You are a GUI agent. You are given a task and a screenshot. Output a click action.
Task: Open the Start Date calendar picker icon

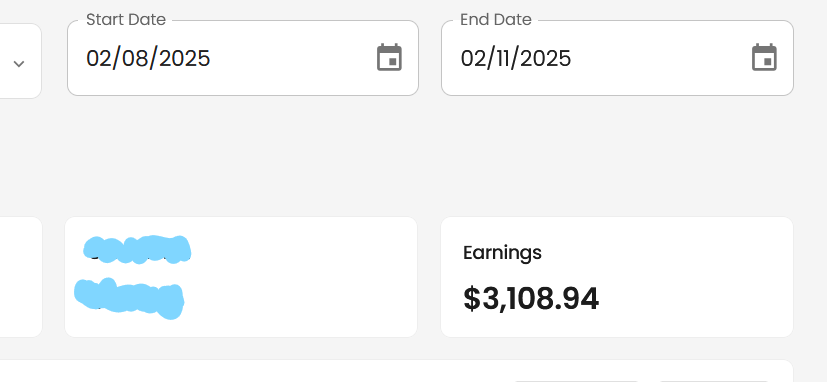pyautogui.click(x=389, y=58)
